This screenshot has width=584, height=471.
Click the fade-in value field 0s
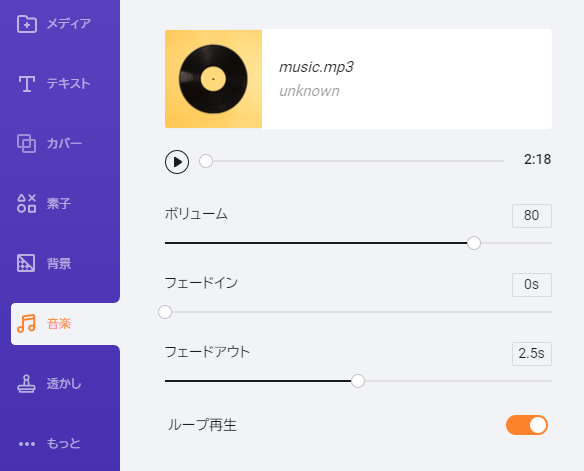point(532,285)
